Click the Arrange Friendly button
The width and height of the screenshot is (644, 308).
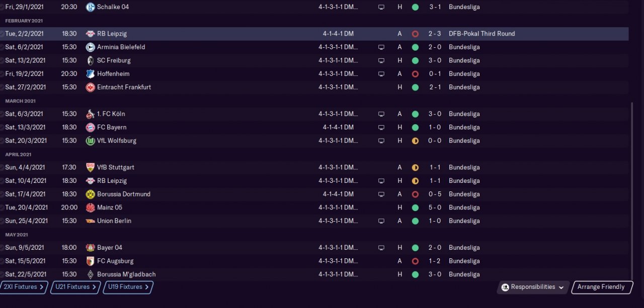[x=601, y=287]
